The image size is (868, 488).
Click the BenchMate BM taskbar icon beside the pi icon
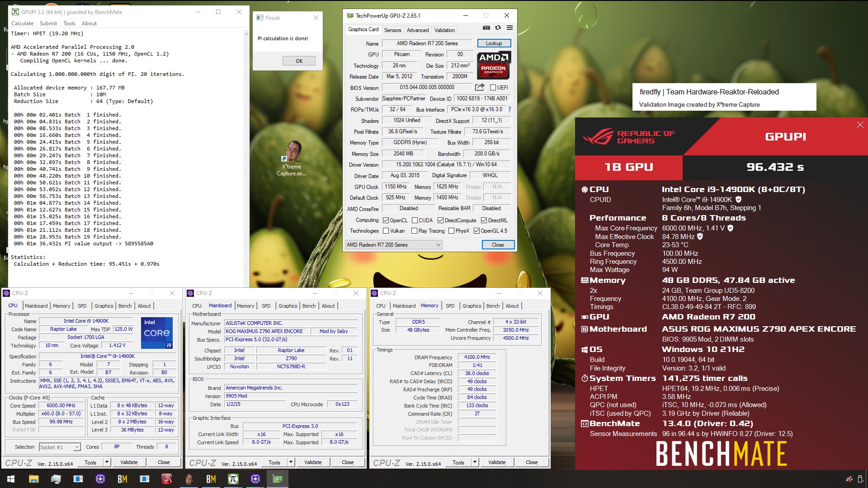(x=211, y=479)
